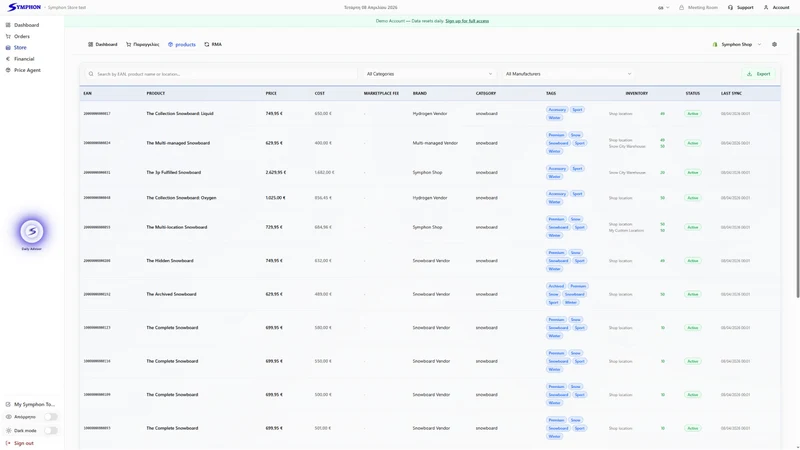800x450 pixels.
Task: Sort by the COST column header
Action: [319, 93]
